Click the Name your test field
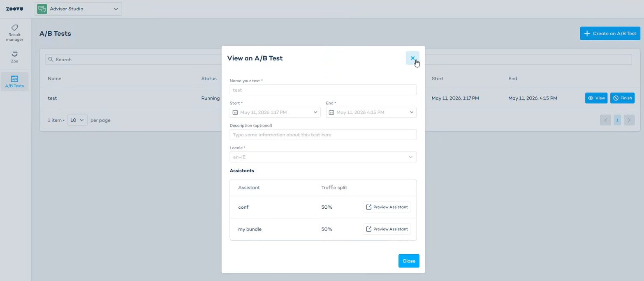Screen dimensions: 644x281 coord(323,90)
